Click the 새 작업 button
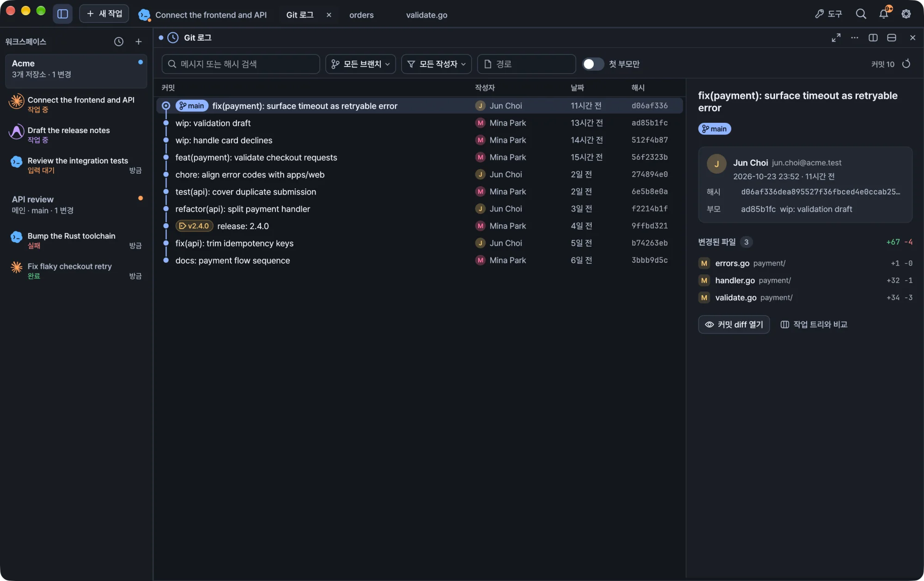This screenshot has width=924, height=581. coord(104,14)
